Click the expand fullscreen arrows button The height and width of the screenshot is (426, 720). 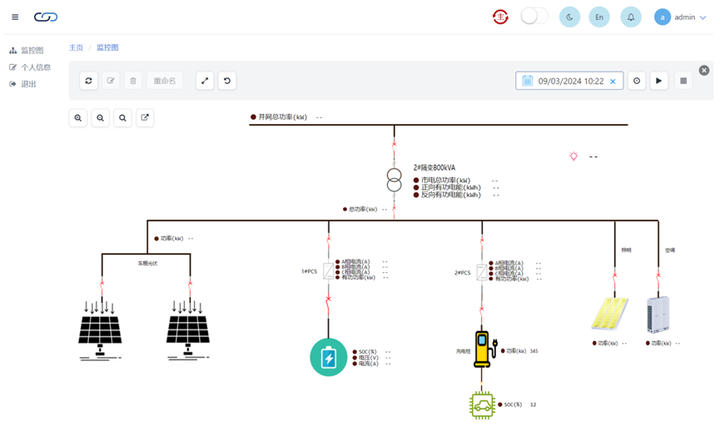coord(205,81)
